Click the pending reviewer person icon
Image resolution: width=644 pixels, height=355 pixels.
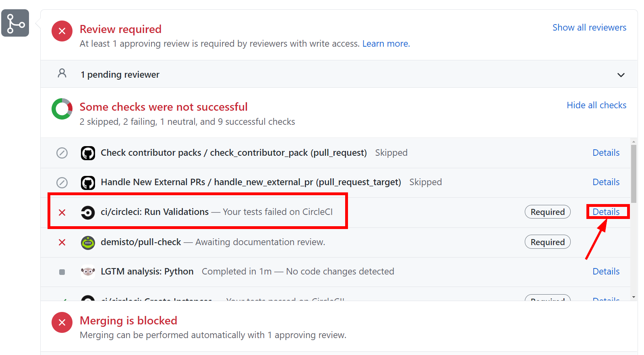[62, 74]
